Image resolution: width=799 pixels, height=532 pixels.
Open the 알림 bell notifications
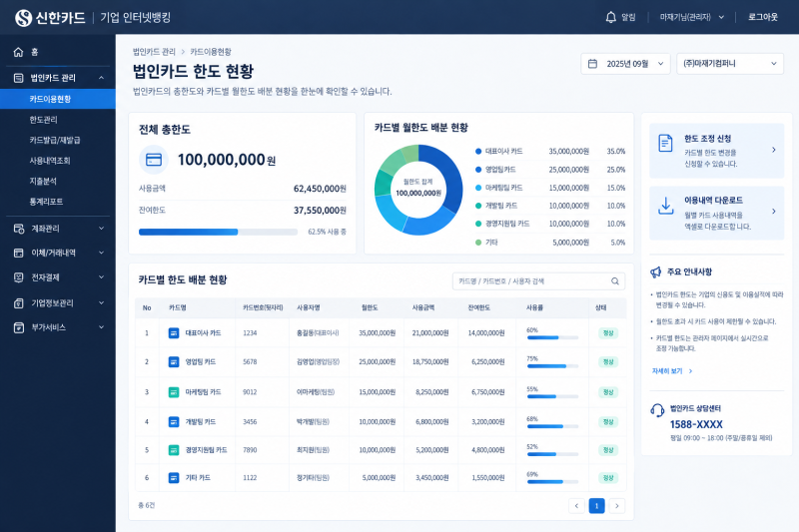click(x=620, y=17)
